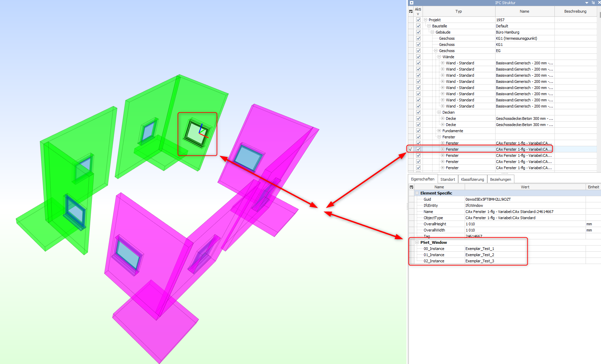Collapse the Wände tree node
The height and width of the screenshot is (364, 601).
[439, 57]
